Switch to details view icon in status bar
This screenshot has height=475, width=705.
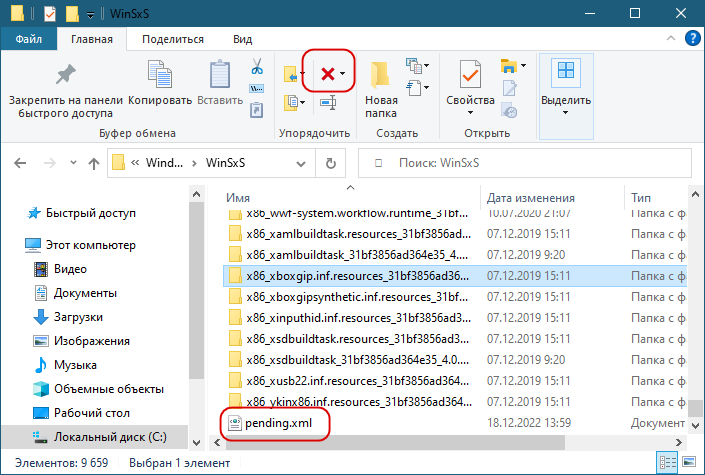[668, 462]
